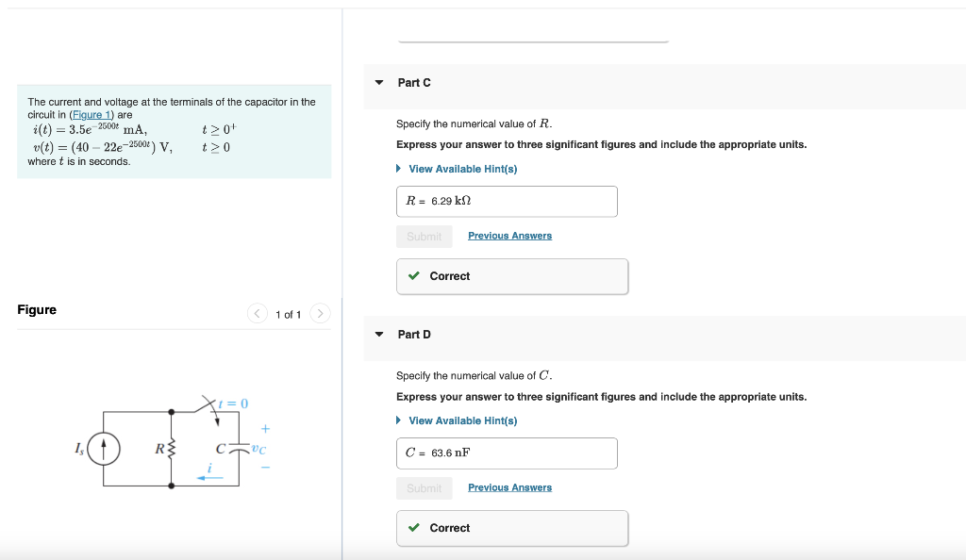
Task: Click the Submit button in Part C
Action: click(424, 236)
